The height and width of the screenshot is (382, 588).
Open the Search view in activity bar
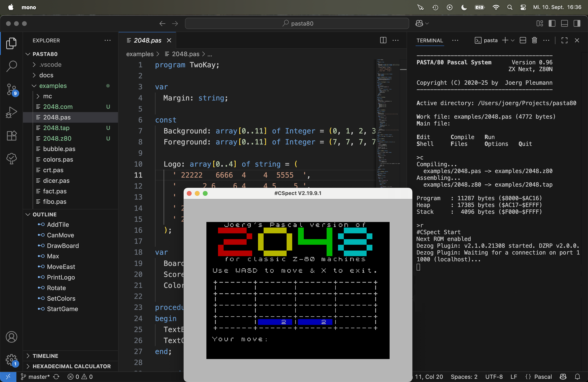coord(11,66)
